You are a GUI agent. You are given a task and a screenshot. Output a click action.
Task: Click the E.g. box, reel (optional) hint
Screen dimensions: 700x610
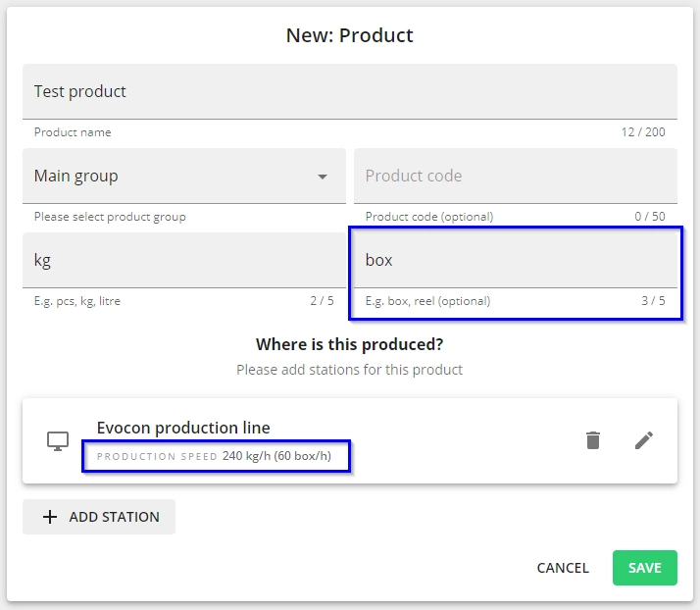click(427, 301)
